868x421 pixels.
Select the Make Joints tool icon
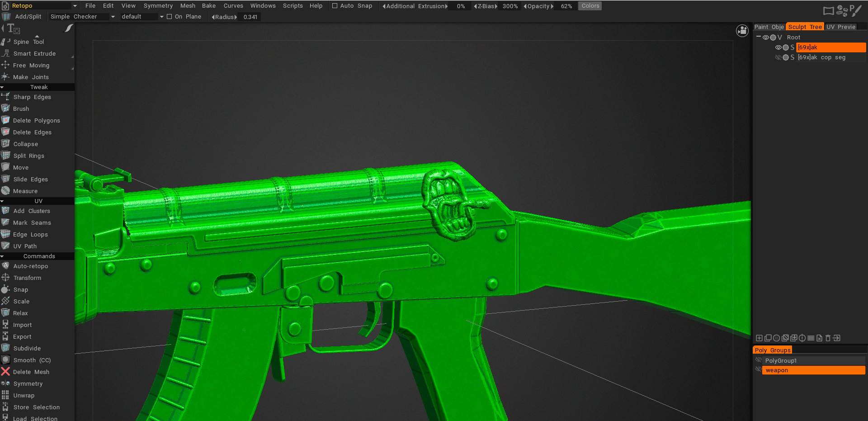5,77
